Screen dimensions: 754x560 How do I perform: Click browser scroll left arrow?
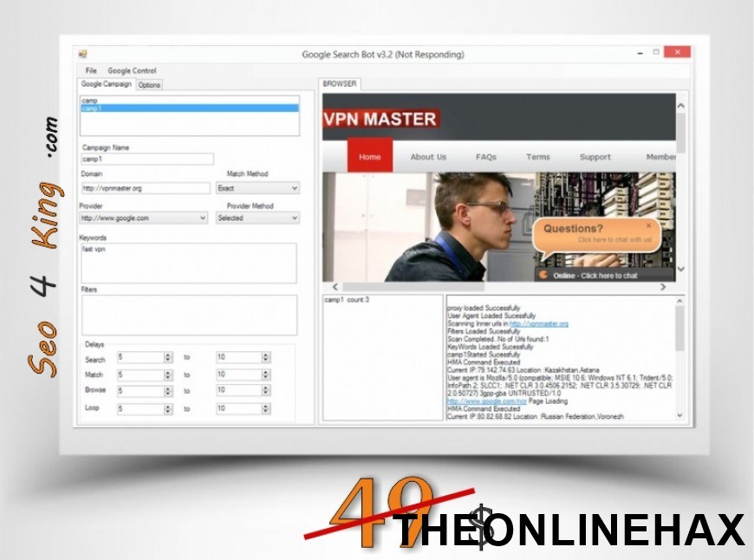pos(335,287)
